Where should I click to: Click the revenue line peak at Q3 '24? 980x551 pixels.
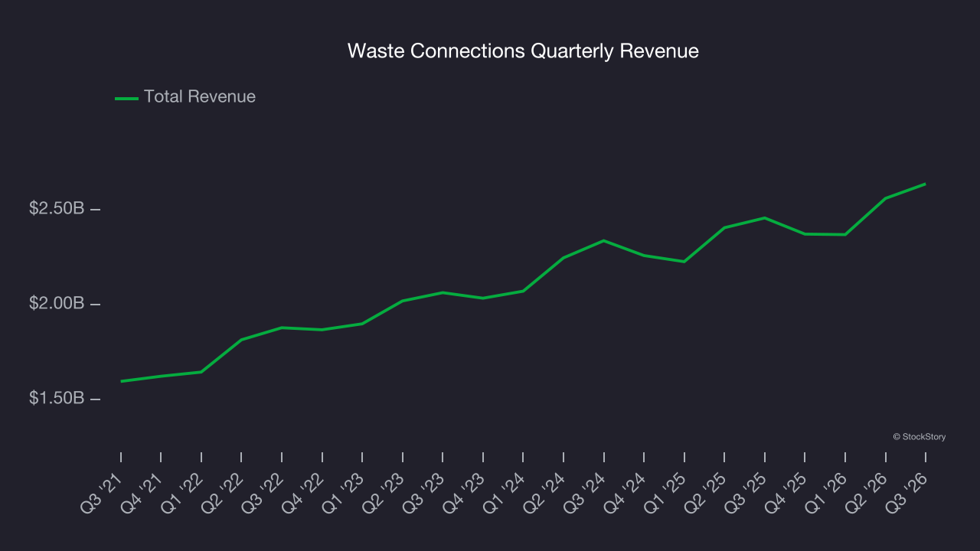603,240
